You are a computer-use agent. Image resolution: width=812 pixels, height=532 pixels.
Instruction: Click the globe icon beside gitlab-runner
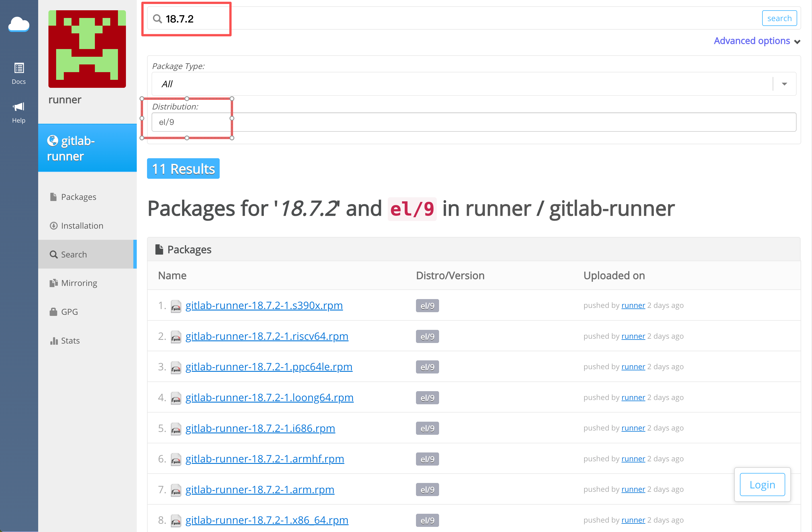tap(52, 140)
